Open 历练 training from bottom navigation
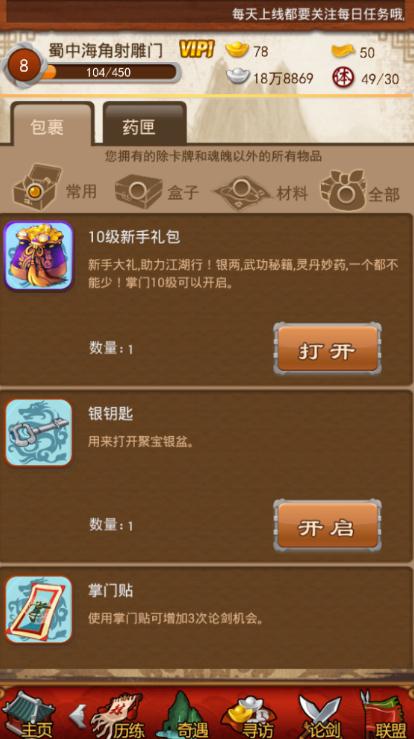Viewport: 414px width, 739px height. (118, 715)
